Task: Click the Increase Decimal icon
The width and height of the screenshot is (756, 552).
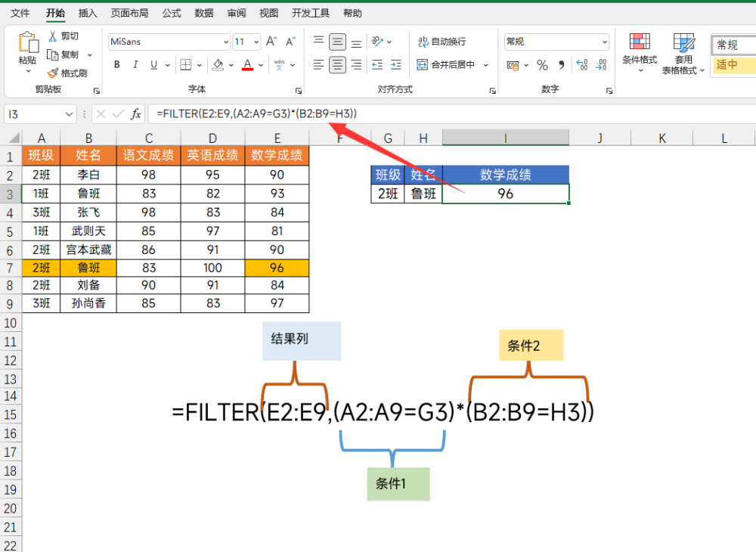Action: point(582,65)
